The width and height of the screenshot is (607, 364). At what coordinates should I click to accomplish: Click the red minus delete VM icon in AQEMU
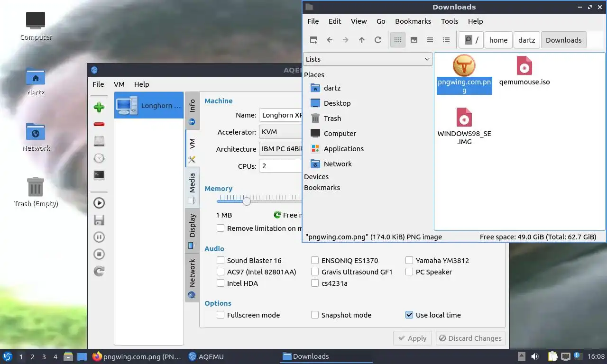click(x=99, y=124)
